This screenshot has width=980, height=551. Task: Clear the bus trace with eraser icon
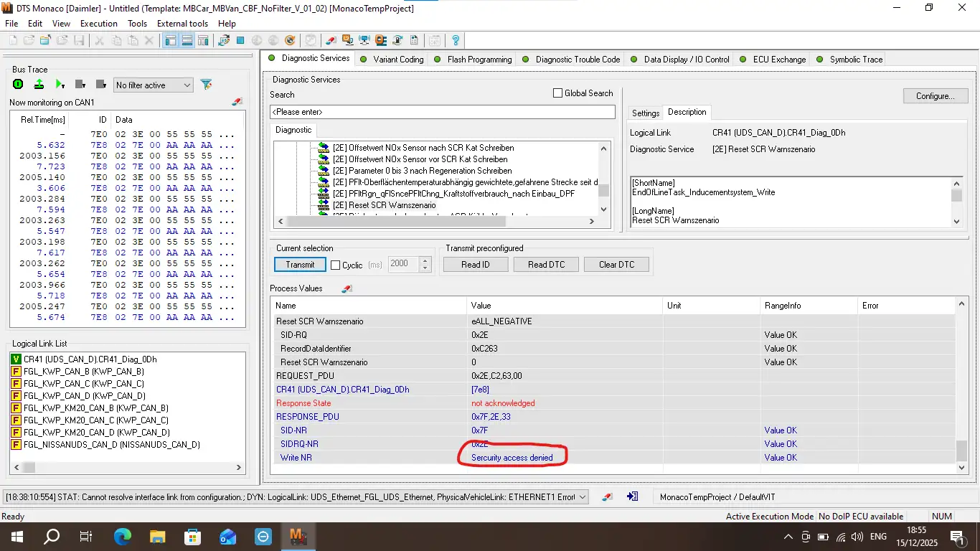pyautogui.click(x=237, y=103)
